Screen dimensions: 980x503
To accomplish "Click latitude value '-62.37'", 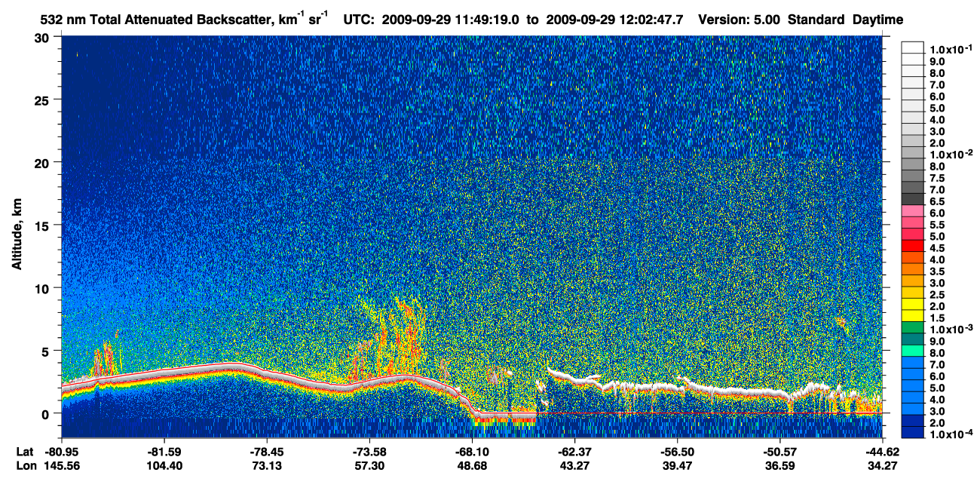I will pos(574,451).
